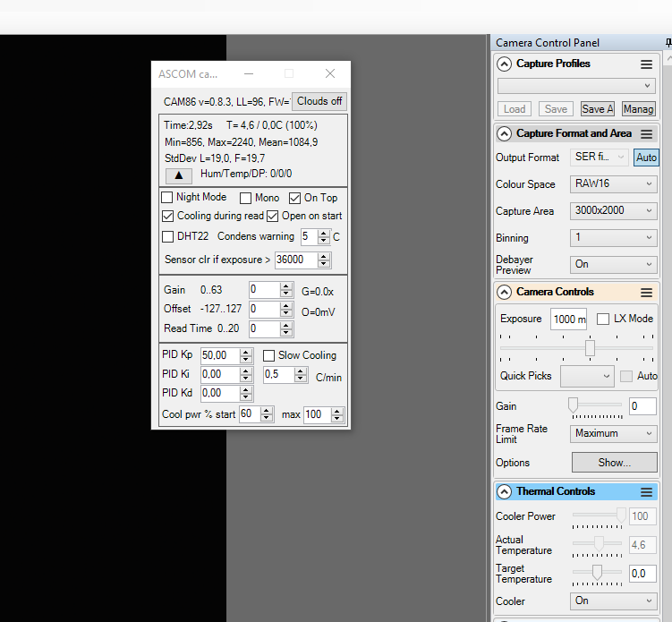Open the Cooler On dropdown
The height and width of the screenshot is (622, 672).
point(613,601)
